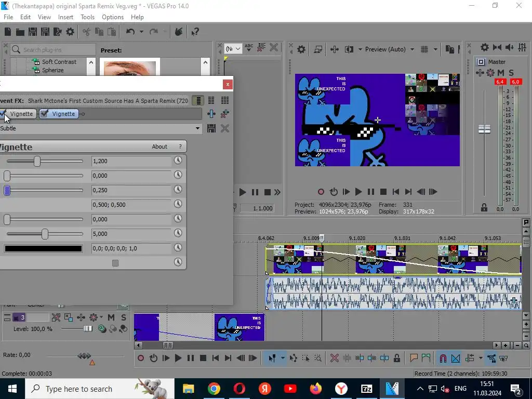Image resolution: width=532 pixels, height=399 pixels.
Task: Open the Options menu
Action: 113,17
